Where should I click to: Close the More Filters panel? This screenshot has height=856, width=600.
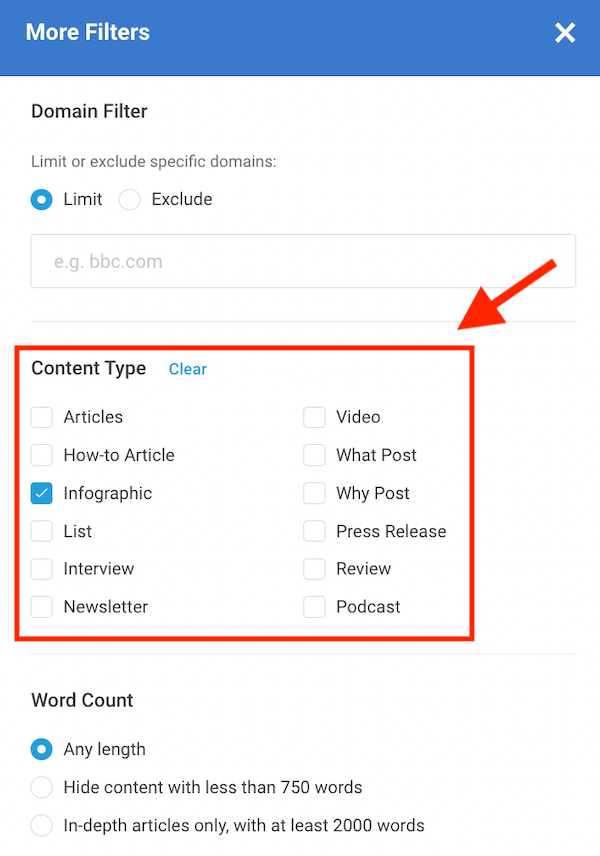click(565, 33)
